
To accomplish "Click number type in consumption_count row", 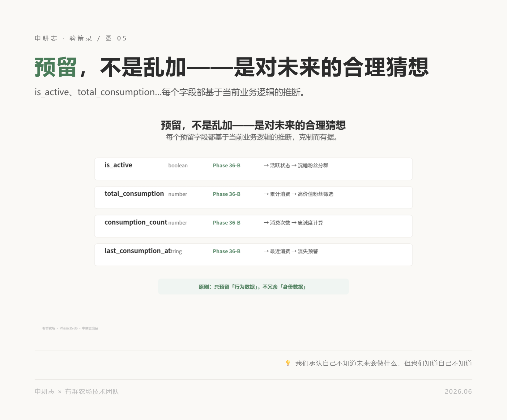I will 178,223.
